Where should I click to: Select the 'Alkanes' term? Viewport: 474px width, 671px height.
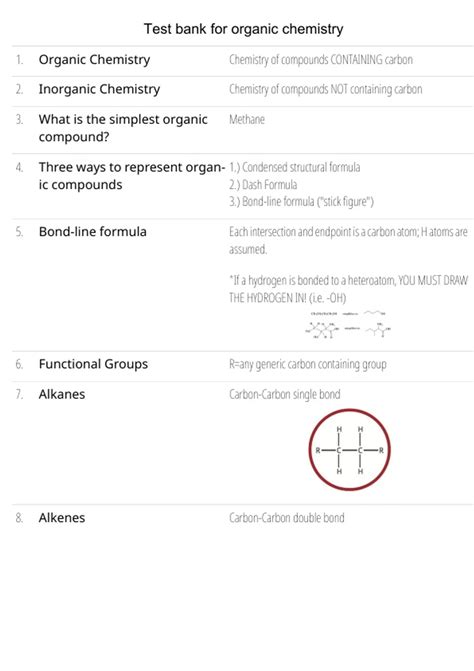[x=62, y=394]
